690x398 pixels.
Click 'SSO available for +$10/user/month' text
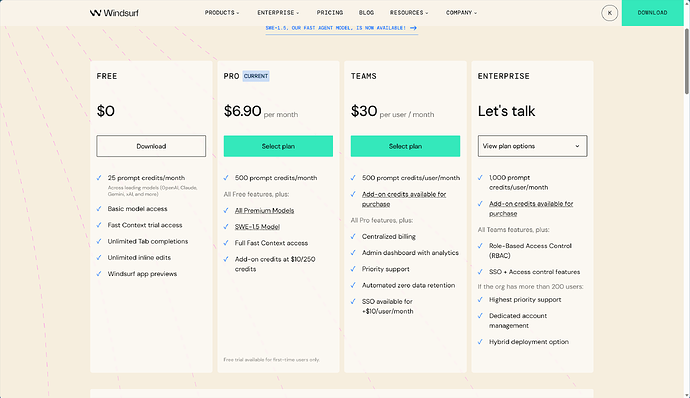(387, 306)
